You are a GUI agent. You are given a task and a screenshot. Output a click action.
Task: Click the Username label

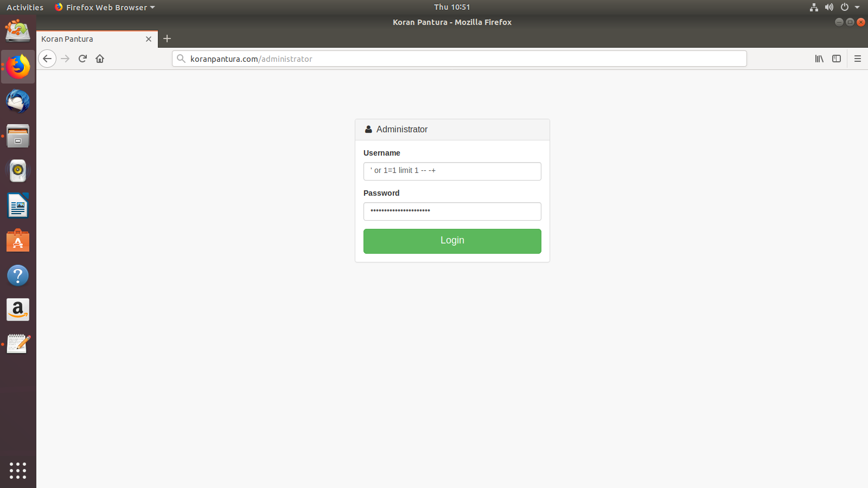click(x=382, y=153)
